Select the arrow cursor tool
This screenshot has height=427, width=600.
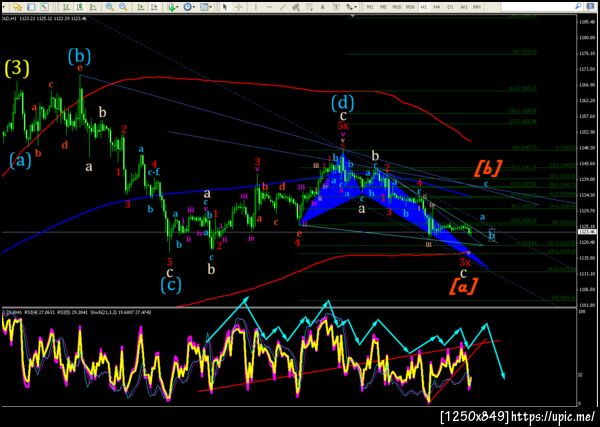tap(225, 7)
